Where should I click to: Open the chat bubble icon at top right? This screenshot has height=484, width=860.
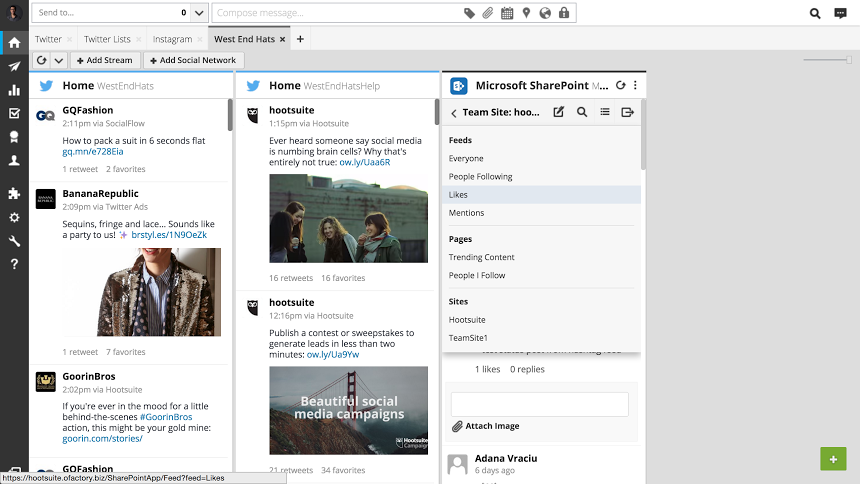click(840, 13)
